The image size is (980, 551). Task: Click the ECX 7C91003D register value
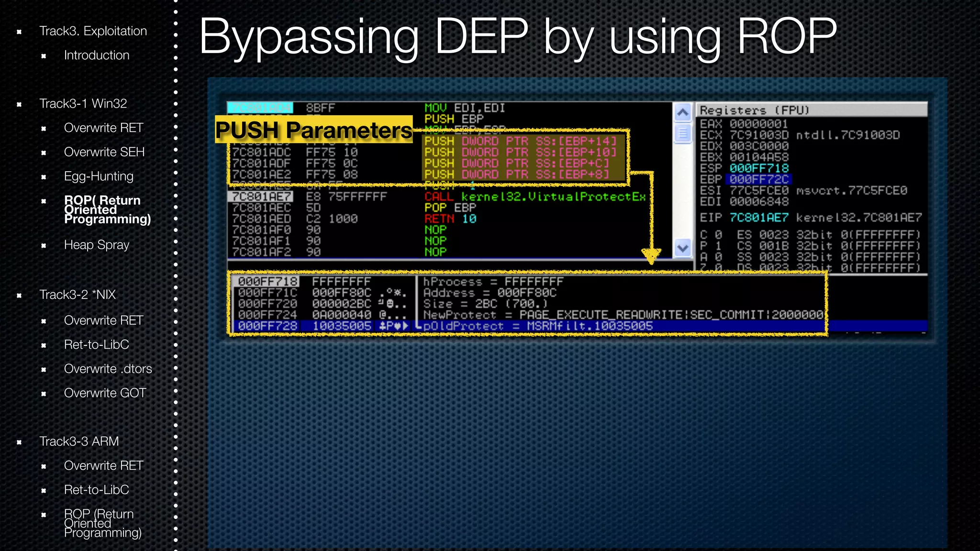[758, 135]
